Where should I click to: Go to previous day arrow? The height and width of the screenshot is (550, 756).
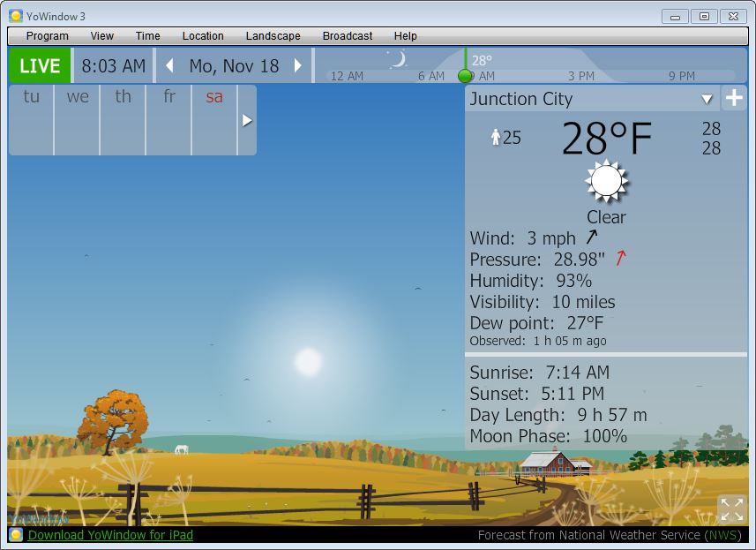[169, 66]
